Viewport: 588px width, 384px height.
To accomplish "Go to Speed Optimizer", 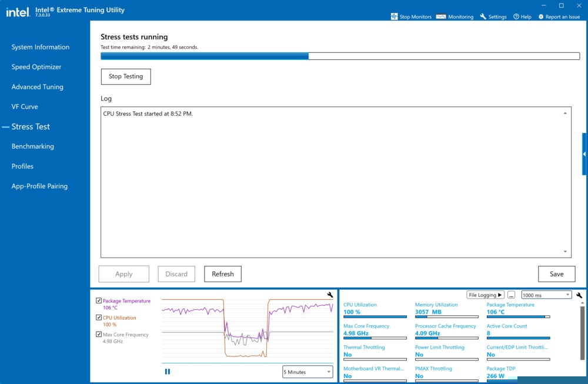I will (36, 67).
